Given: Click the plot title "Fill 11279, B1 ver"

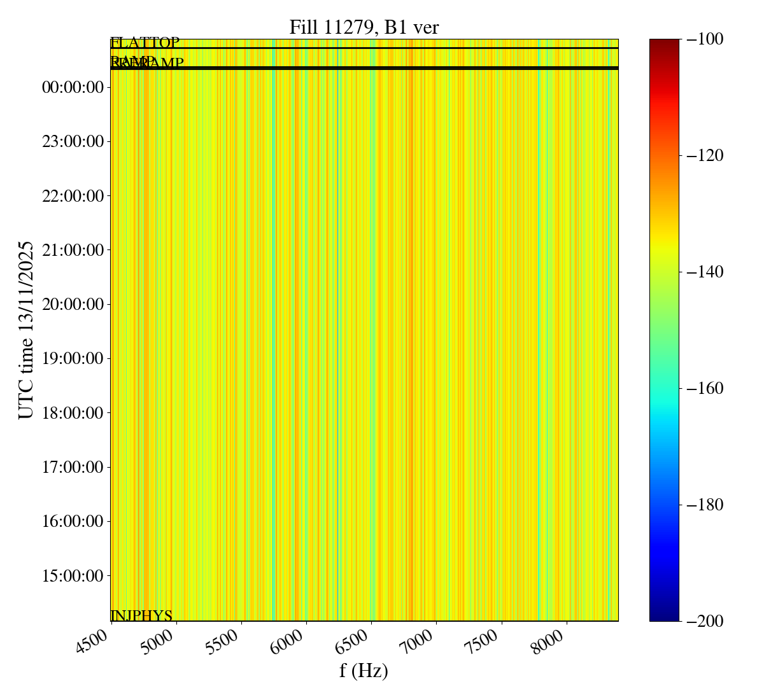Looking at the screenshot, I should 364,27.
